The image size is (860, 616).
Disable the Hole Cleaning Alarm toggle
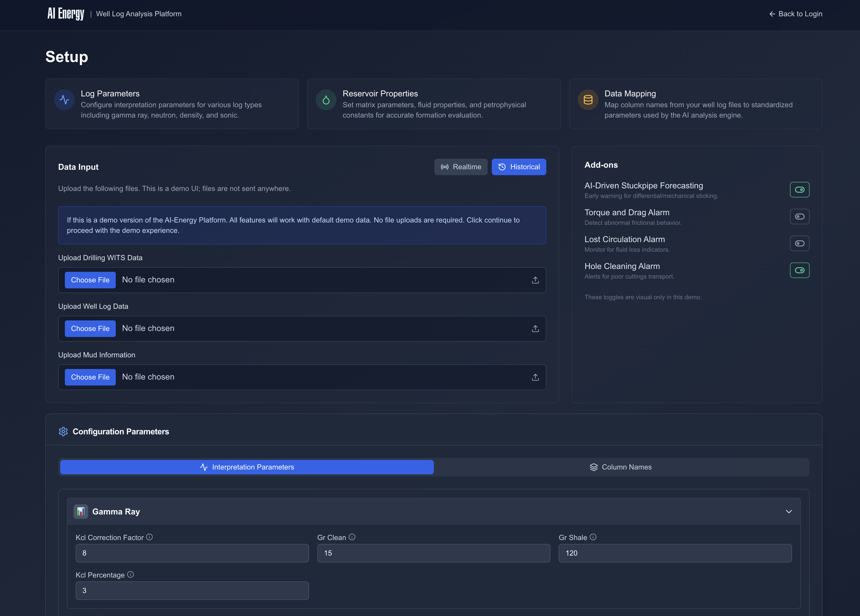coord(799,270)
